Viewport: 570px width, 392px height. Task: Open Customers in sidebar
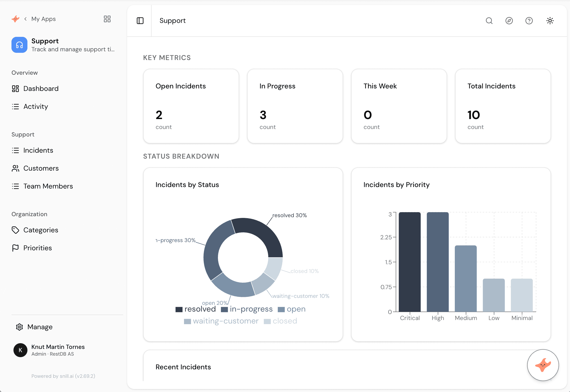click(35, 168)
